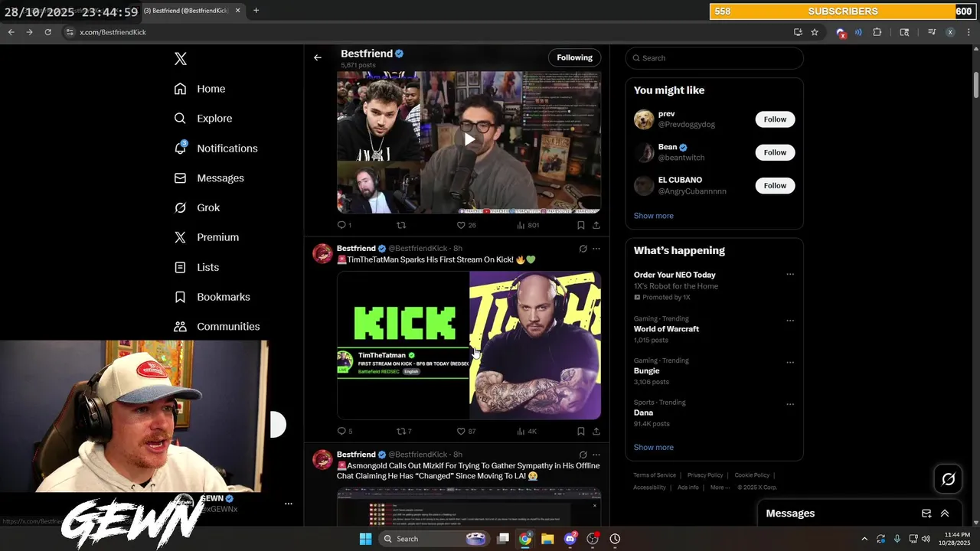Follow prev @Prevdoggydog
Image resolution: width=980 pixels, height=551 pixels.
pyautogui.click(x=775, y=119)
